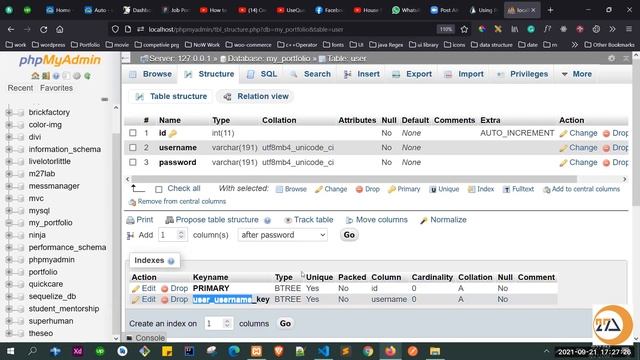The width and height of the screenshot is (640, 360).
Task: Toggle the Check all checkbox
Action: coord(159,189)
